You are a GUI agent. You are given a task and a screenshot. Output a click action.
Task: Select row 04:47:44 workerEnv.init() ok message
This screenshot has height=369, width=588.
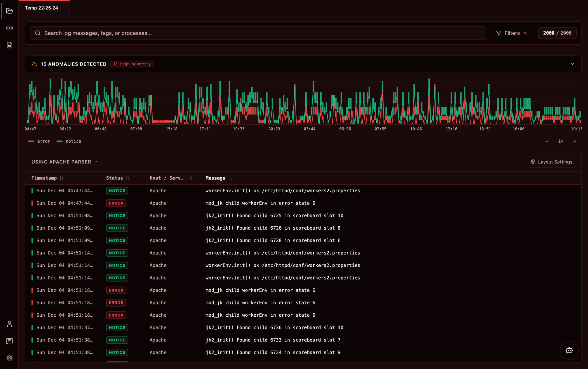point(303,191)
